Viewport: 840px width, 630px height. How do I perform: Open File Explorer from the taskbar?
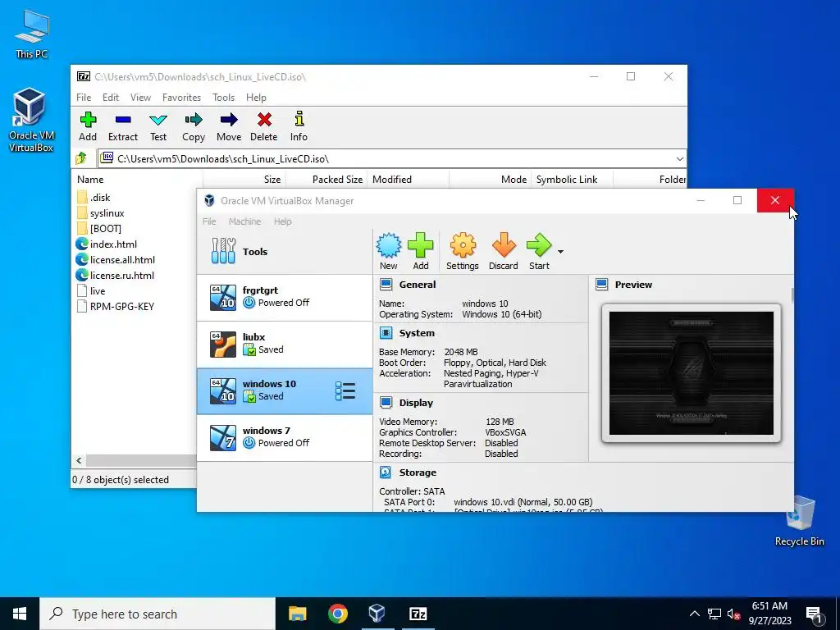click(297, 614)
